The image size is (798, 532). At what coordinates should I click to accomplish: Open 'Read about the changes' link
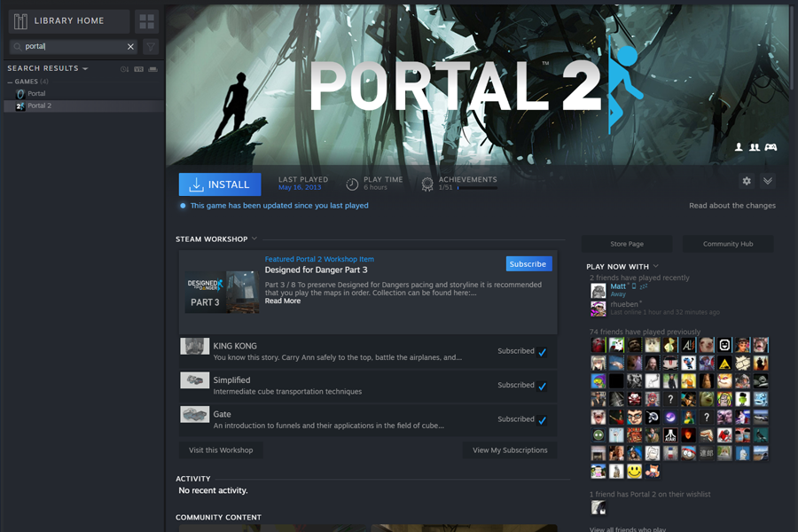[x=732, y=206]
